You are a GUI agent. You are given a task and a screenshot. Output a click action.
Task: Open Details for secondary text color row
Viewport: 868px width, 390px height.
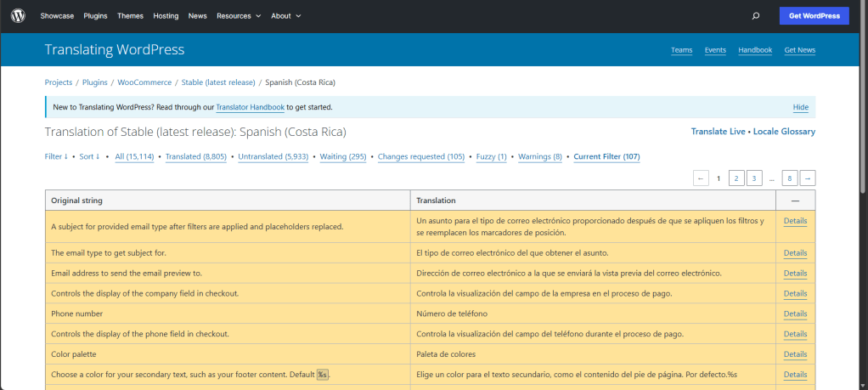(795, 375)
